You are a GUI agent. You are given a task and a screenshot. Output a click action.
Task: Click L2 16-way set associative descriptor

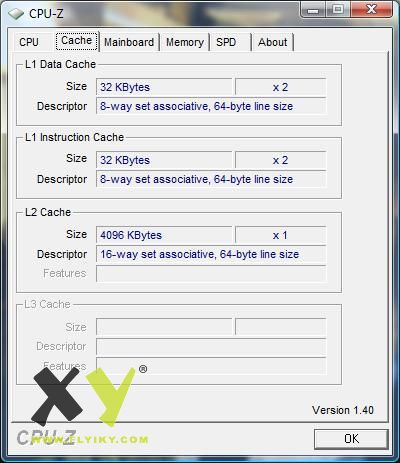pos(211,254)
